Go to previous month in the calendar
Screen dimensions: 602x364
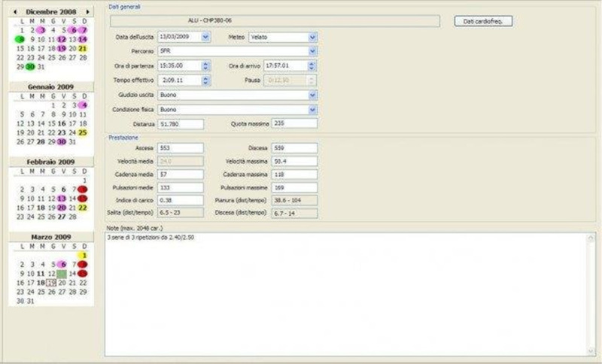15,12
